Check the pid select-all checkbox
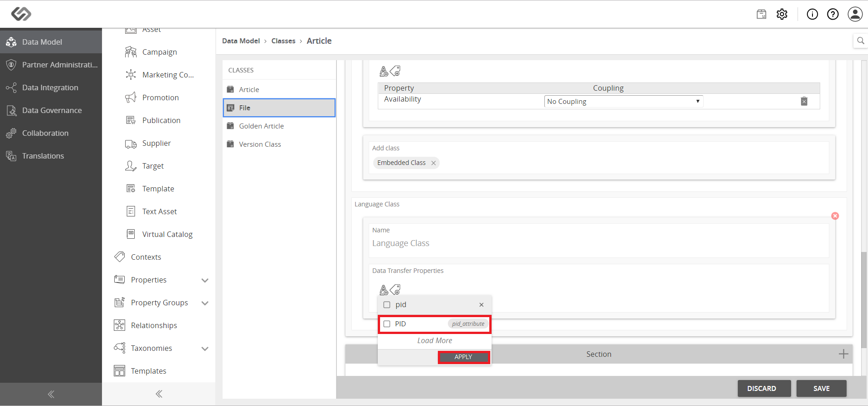868x406 pixels. point(387,305)
